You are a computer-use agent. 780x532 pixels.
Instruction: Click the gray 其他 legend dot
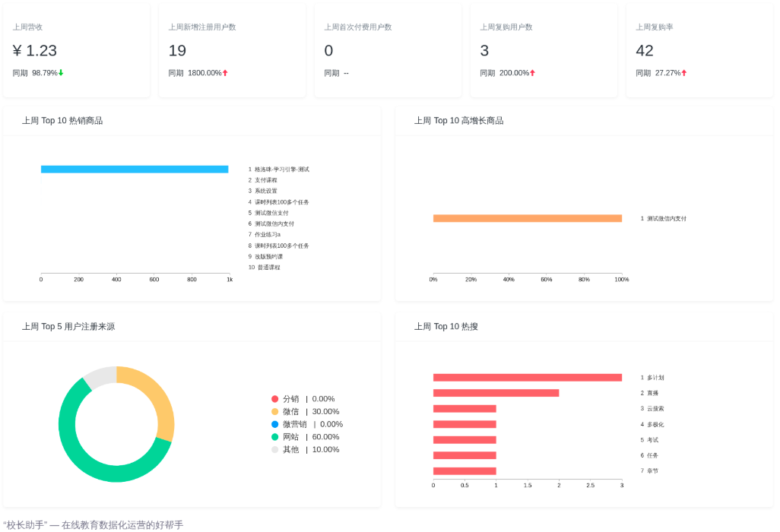coord(275,450)
